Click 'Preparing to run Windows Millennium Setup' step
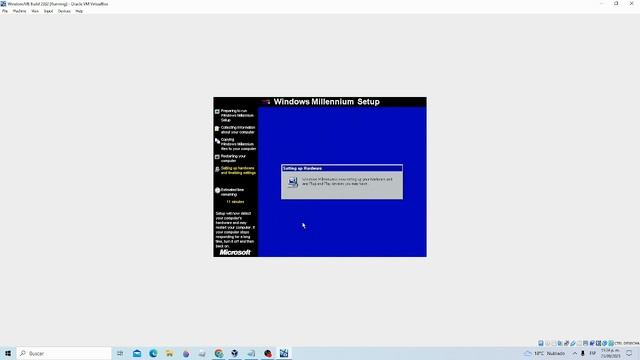The width and height of the screenshot is (640, 360). [x=237, y=116]
